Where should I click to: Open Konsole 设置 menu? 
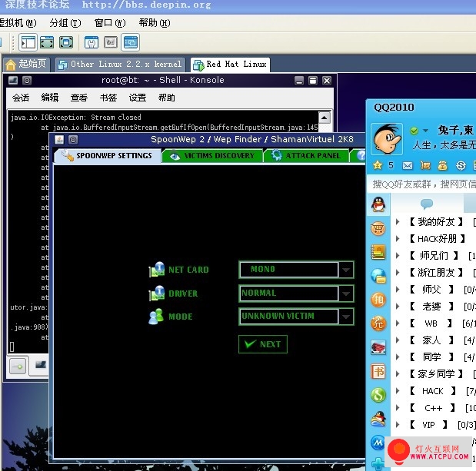138,98
